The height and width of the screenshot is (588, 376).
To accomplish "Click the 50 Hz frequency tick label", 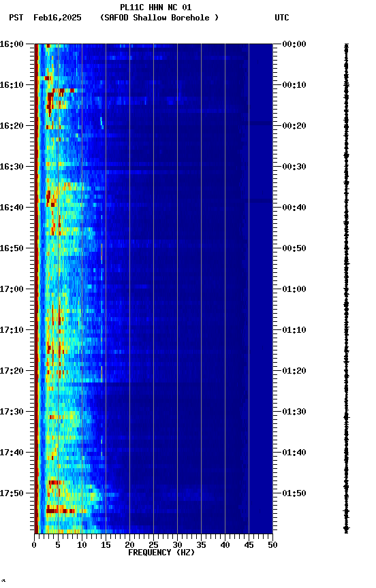I will click(272, 545).
